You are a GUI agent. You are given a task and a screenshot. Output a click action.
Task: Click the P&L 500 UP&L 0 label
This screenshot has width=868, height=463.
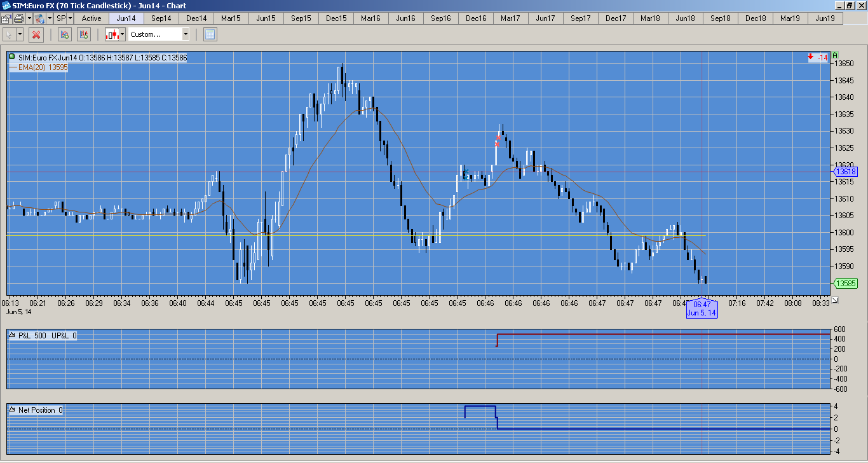pyautogui.click(x=48, y=335)
